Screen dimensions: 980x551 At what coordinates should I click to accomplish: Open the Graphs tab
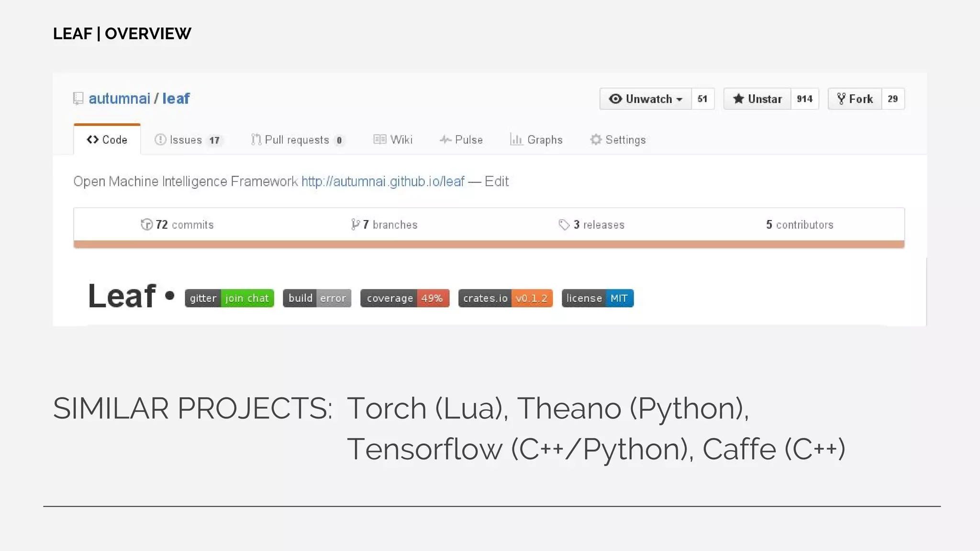point(536,140)
